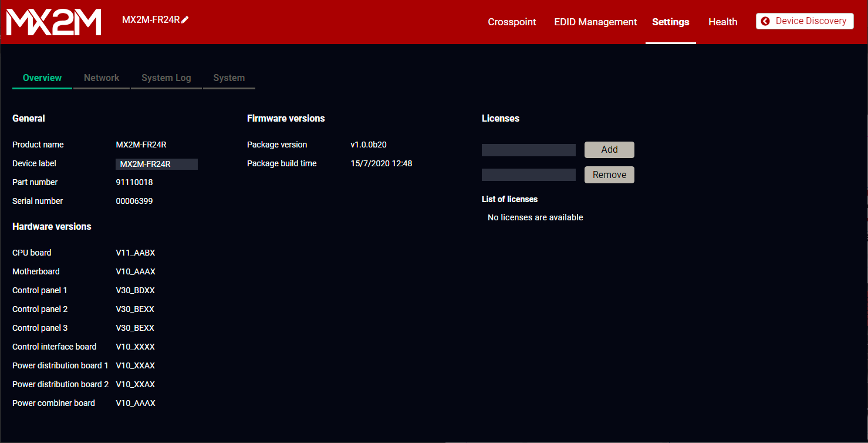The image size is (868, 443).
Task: Click the package version v1.0.0b20
Action: point(369,145)
